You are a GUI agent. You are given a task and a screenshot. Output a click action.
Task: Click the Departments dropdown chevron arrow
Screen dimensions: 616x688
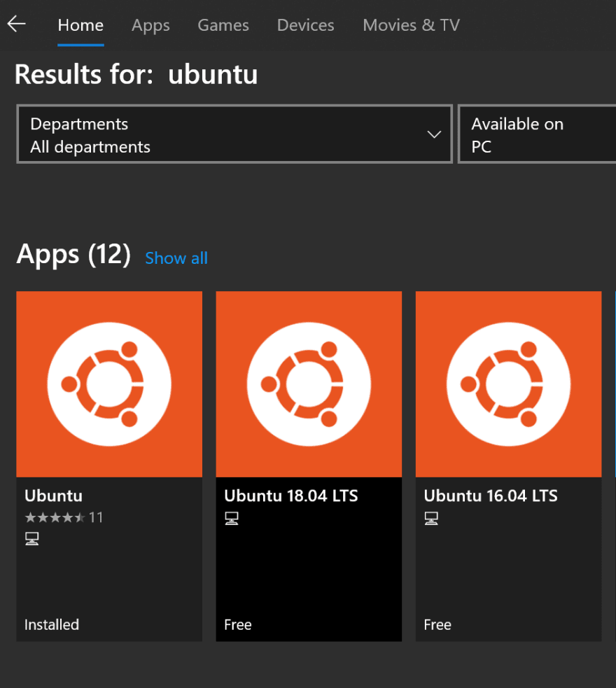point(435,134)
